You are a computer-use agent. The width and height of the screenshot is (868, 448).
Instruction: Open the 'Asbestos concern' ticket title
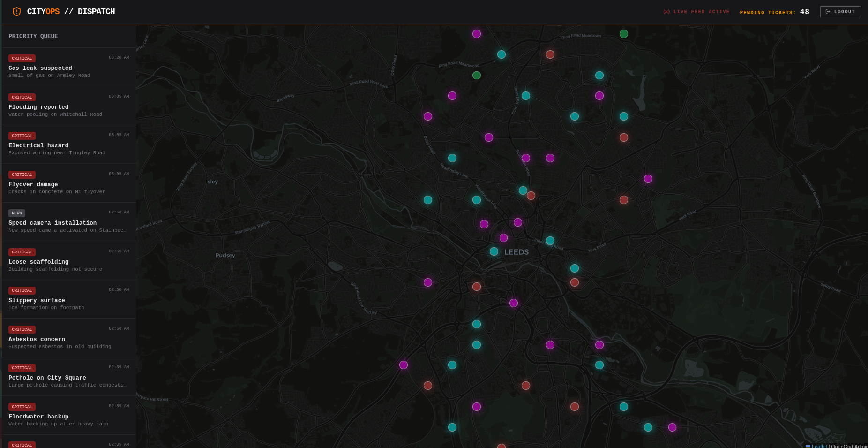pos(37,339)
